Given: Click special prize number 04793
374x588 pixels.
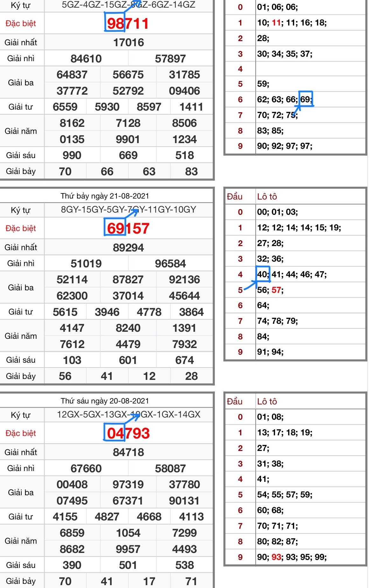Looking at the screenshot, I should point(128,433).
